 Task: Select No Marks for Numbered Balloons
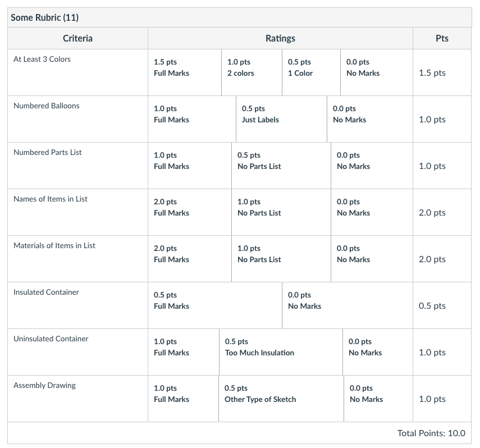(370, 119)
